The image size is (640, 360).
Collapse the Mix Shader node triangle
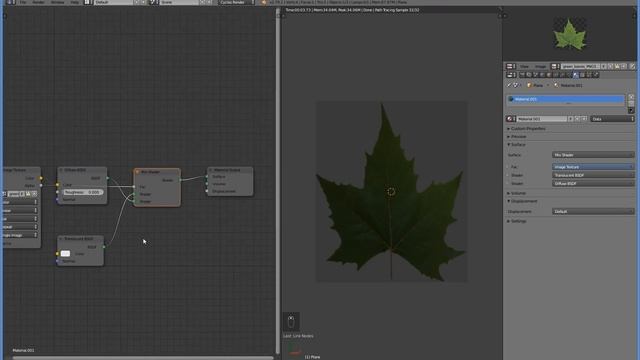coord(138,172)
